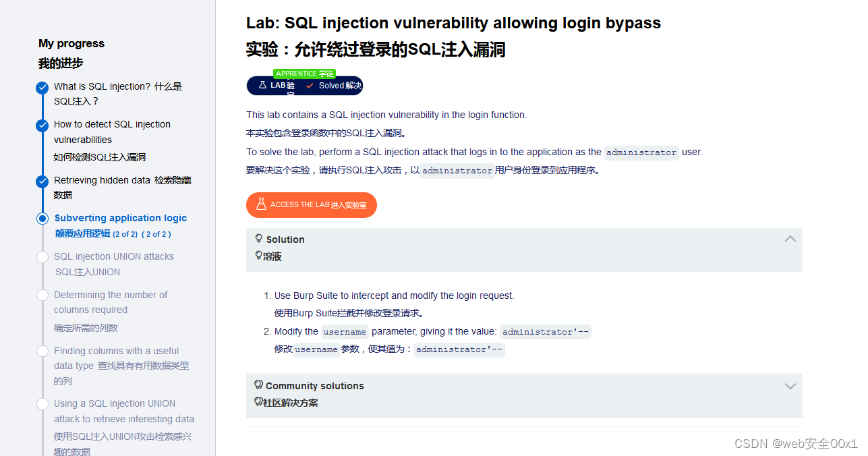Select Subverting application logic in My progress sidebar
This screenshot has height=456, width=868.
pyautogui.click(x=121, y=218)
